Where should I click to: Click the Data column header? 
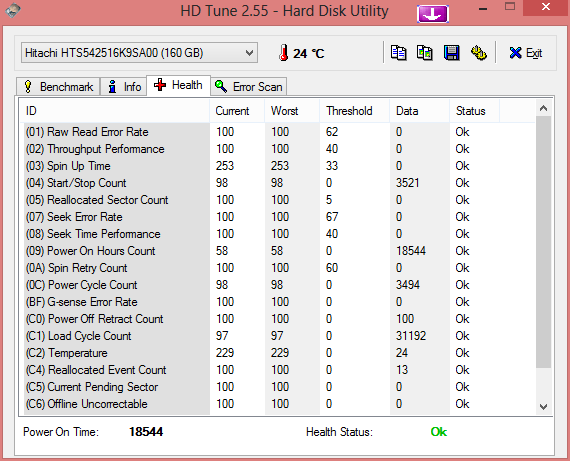(420, 111)
